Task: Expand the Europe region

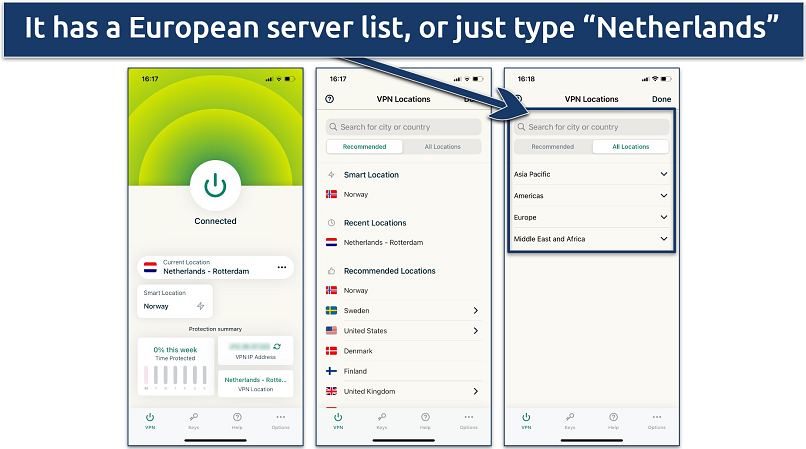Action: point(591,217)
